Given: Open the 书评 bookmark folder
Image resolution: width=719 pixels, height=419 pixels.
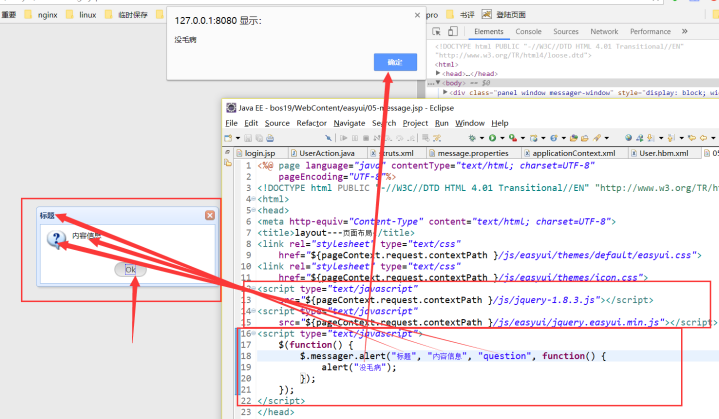Looking at the screenshot, I should pyautogui.click(x=460, y=15).
